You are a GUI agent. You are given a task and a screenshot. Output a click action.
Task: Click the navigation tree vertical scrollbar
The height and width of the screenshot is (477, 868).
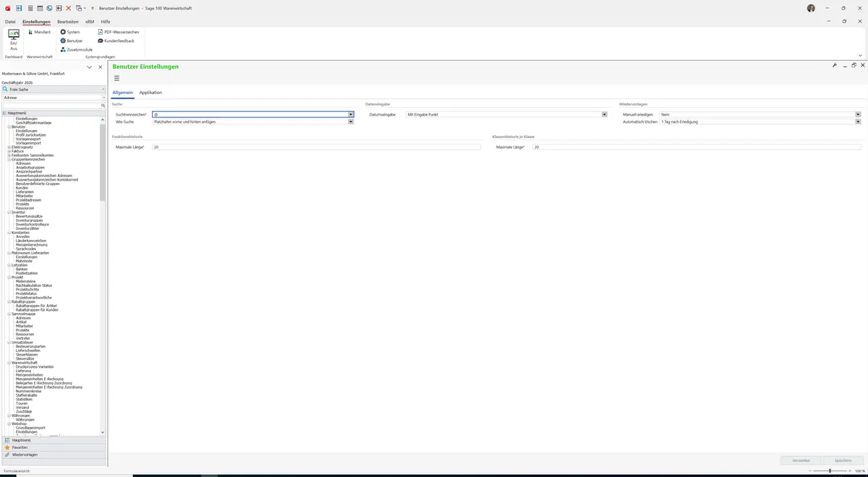click(x=103, y=163)
